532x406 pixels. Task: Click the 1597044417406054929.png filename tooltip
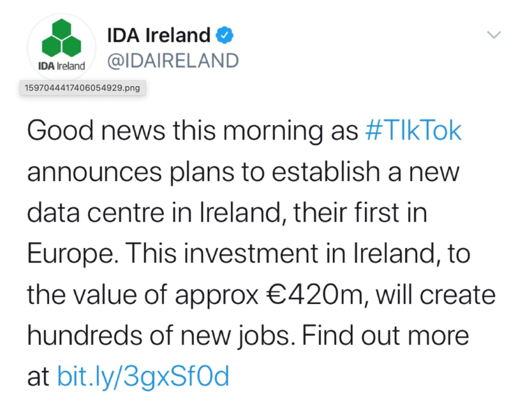click(x=82, y=88)
